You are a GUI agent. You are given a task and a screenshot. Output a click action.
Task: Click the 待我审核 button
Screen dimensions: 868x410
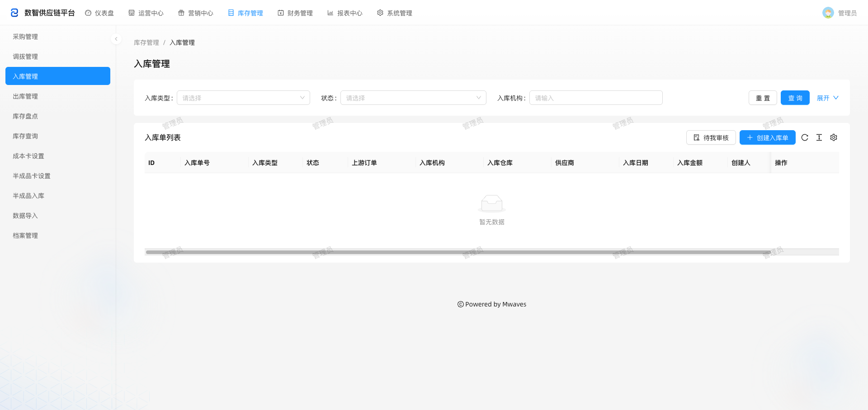(x=711, y=137)
